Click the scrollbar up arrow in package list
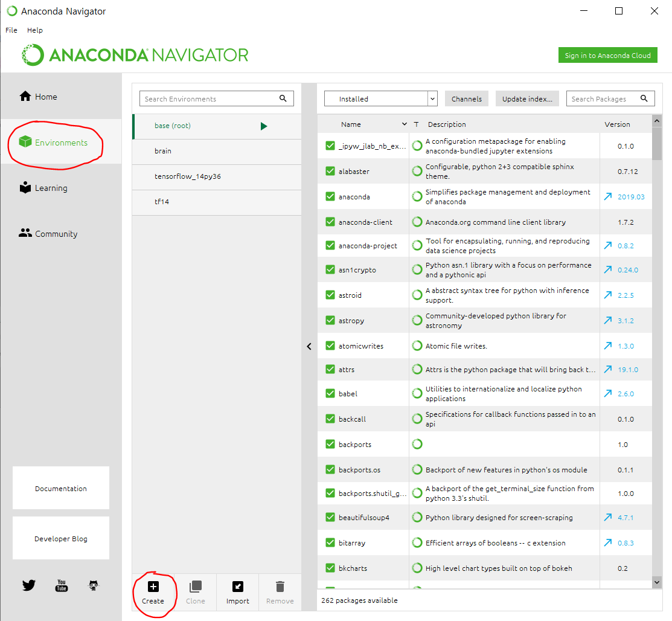The width and height of the screenshot is (672, 621). [x=657, y=121]
